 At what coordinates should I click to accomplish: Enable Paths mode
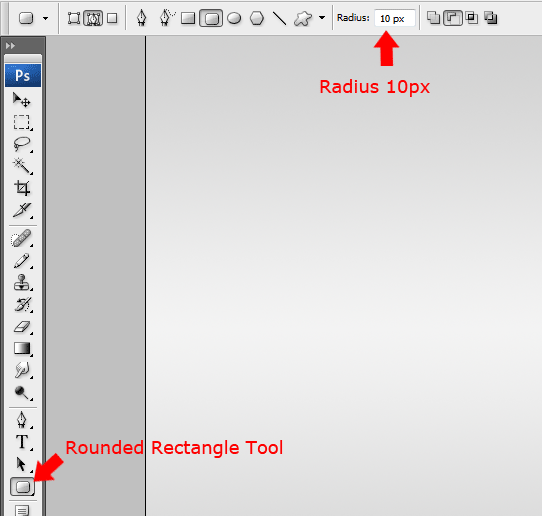93,18
